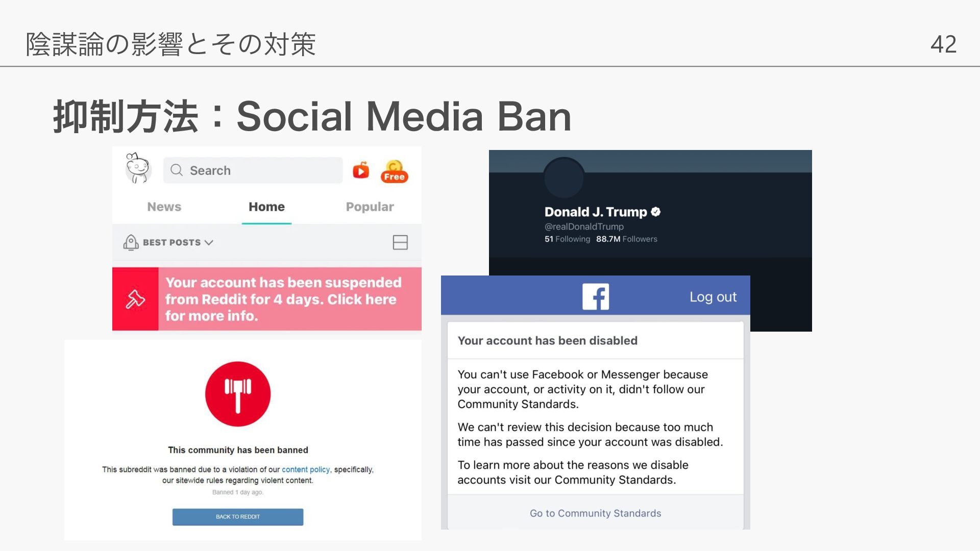Screen dimensions: 980x551
Task: Click the rocket icon beside Best Posts
Action: (x=131, y=242)
